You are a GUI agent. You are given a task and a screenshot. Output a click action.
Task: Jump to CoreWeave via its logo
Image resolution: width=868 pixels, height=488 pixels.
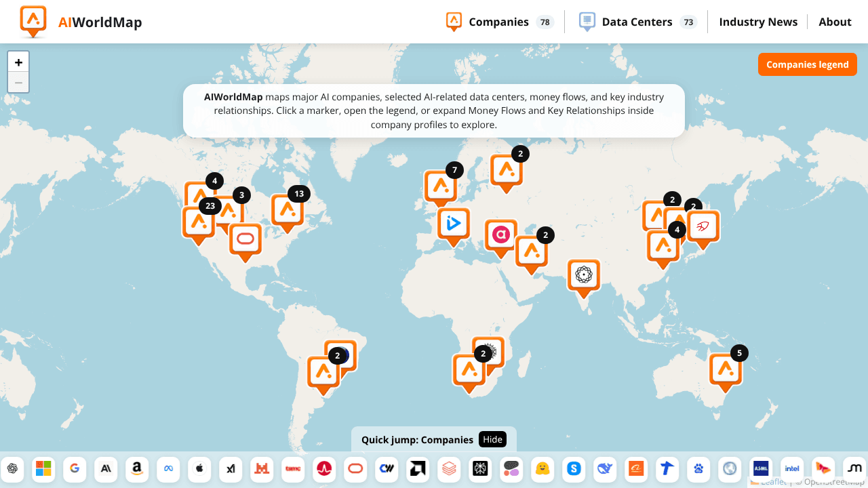coord(387,468)
